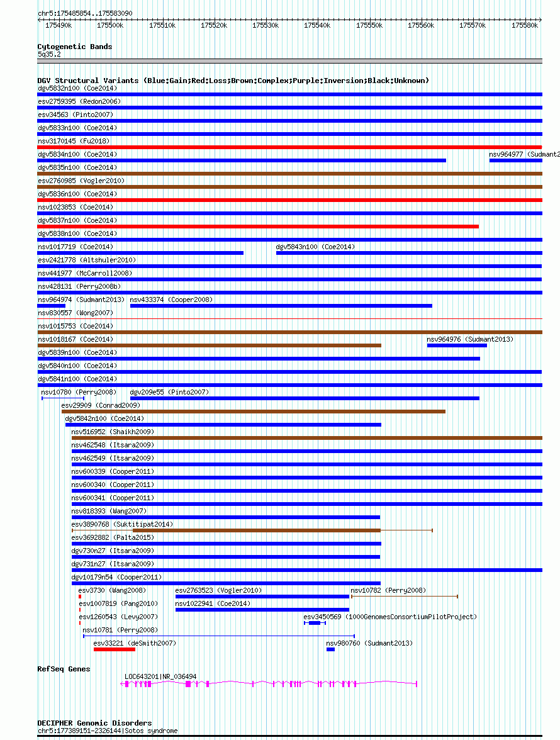Viewport: 560px width, 740px height.
Task: Open nsv818393 (Wang2007) variant
Action: pos(225,517)
